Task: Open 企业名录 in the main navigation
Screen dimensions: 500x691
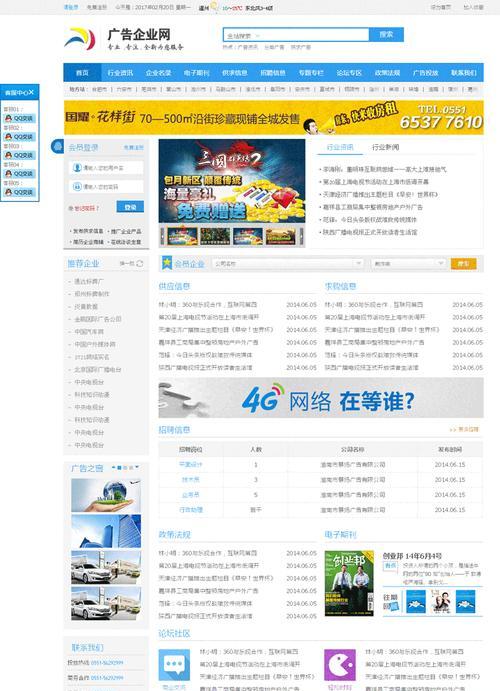Action: pos(158,73)
